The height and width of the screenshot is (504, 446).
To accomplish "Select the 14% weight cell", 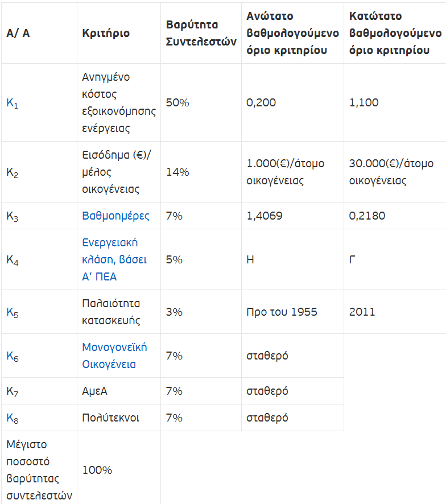I will [177, 172].
